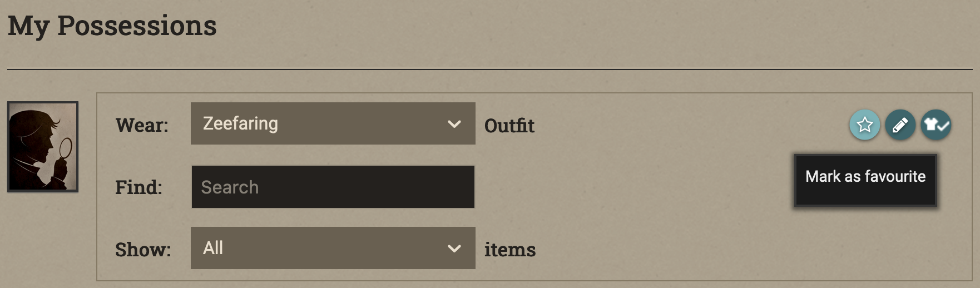Select the Zeefaring text in the Wear dropdown
Viewport: 980px width, 288px height.
(240, 123)
